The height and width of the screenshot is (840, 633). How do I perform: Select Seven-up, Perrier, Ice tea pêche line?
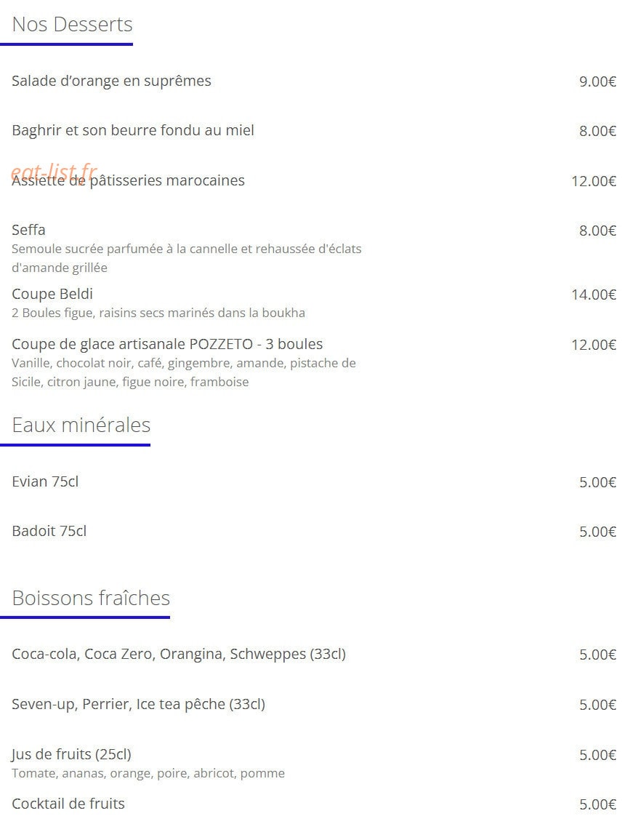tap(139, 704)
